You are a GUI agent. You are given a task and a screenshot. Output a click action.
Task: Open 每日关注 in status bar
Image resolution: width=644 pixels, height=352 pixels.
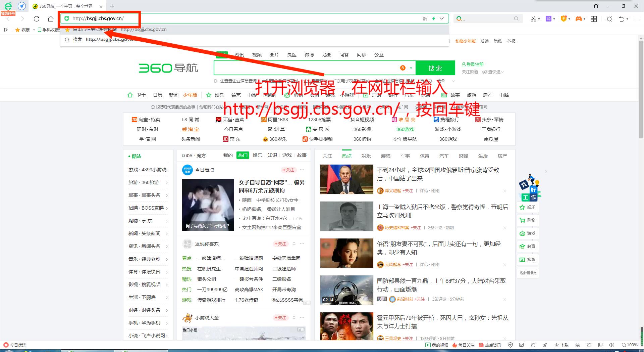(464, 345)
